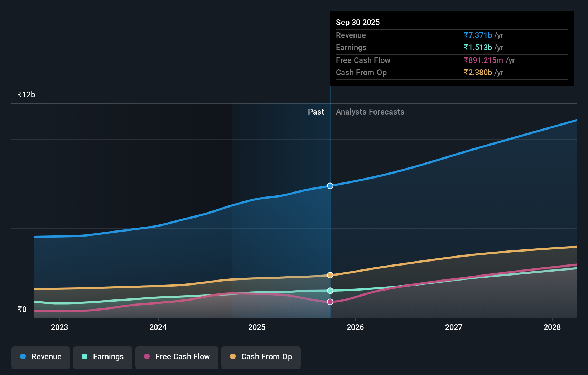
Task: Click the blue dot in the Revenue legend
Action: [x=22, y=357]
